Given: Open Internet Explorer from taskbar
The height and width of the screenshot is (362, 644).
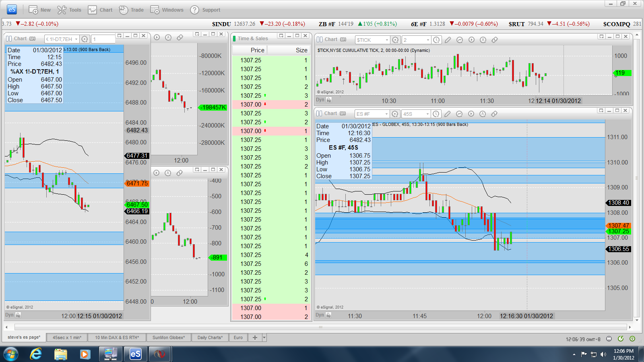Looking at the screenshot, I should (x=36, y=354).
